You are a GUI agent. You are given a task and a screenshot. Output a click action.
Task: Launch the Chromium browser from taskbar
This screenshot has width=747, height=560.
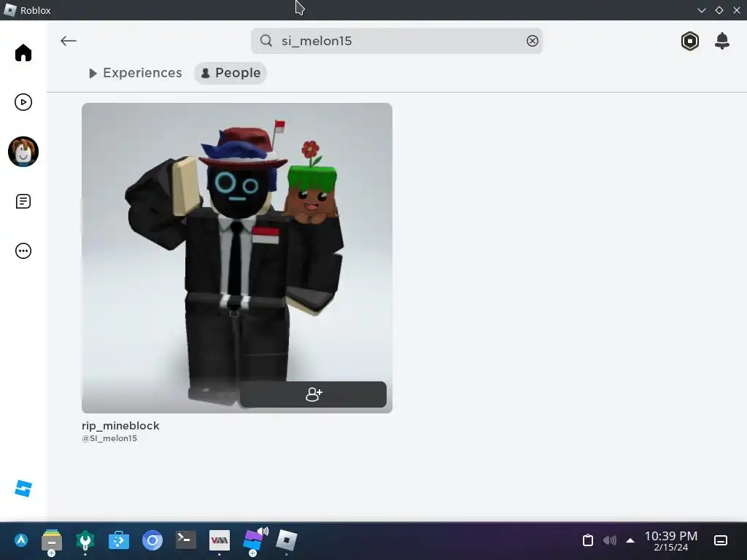(x=152, y=540)
